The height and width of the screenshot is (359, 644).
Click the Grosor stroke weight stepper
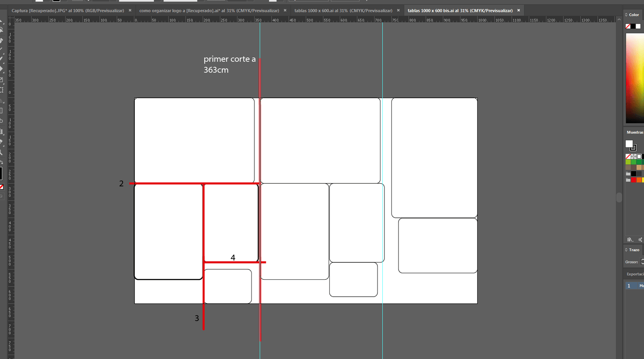(642, 262)
